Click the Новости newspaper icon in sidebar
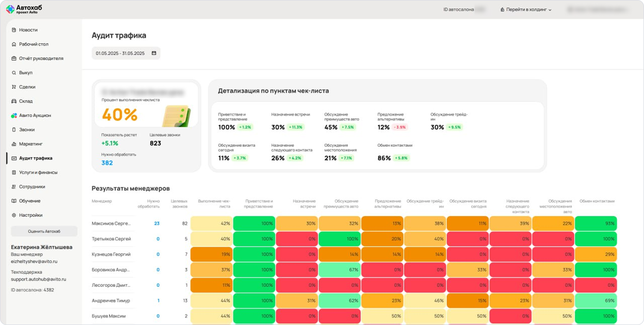The width and height of the screenshot is (644, 325). pos(14,30)
